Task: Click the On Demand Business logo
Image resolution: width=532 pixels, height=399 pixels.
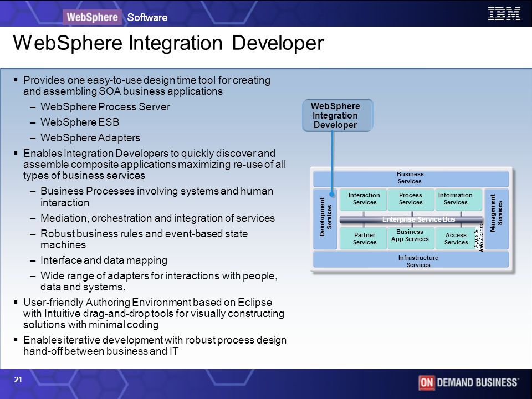Action: click(468, 383)
